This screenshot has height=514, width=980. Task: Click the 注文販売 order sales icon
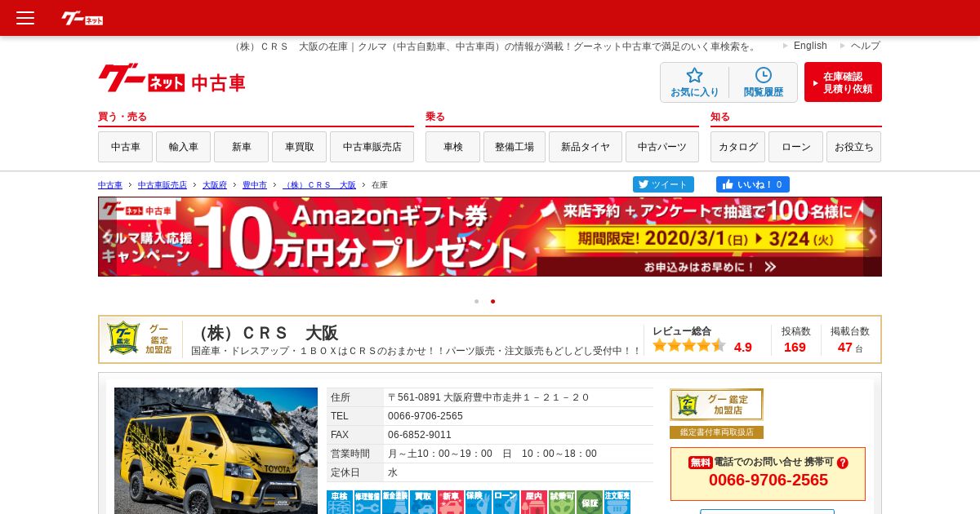(617, 502)
